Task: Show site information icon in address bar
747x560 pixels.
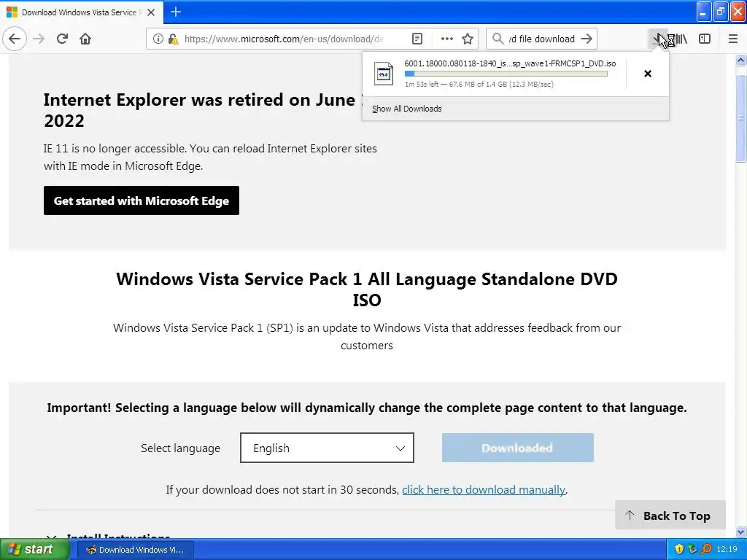Action: coord(158,39)
